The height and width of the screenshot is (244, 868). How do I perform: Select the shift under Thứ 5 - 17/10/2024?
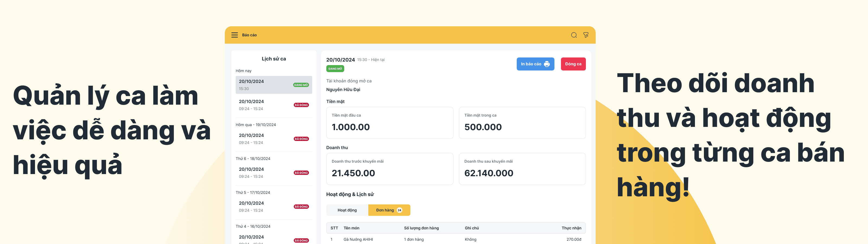[274, 207]
